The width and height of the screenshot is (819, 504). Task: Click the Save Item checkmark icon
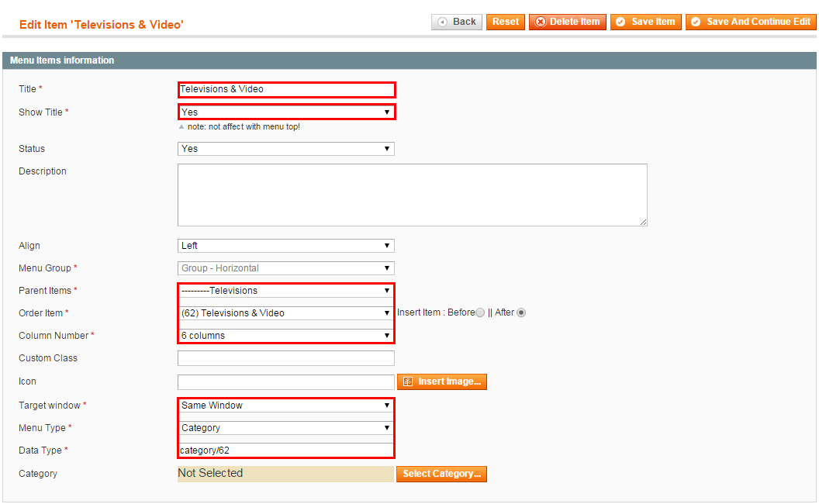[x=620, y=22]
